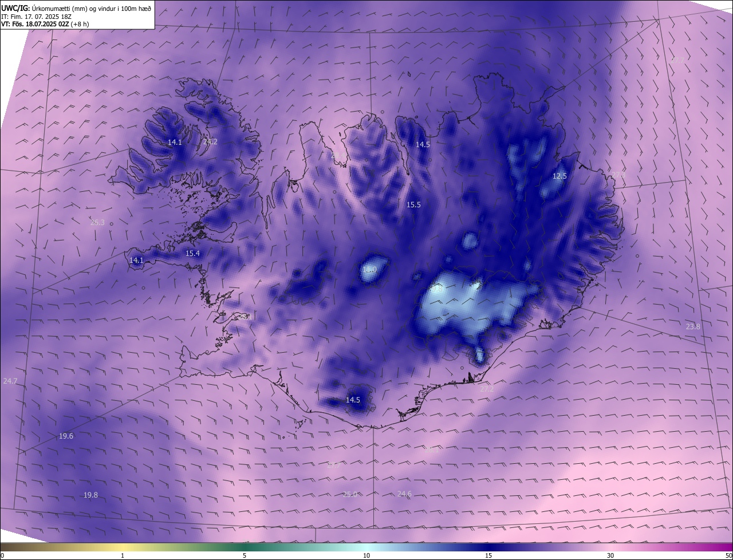Click the 'IT: Fim. 17. 07. 2025 18Z' line
The width and height of the screenshot is (733, 560).
point(36,17)
